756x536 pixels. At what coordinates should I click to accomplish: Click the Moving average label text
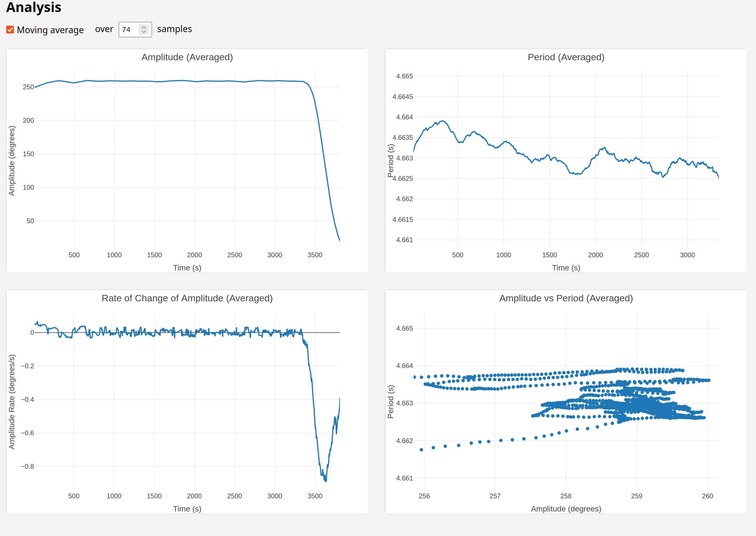tap(50, 30)
